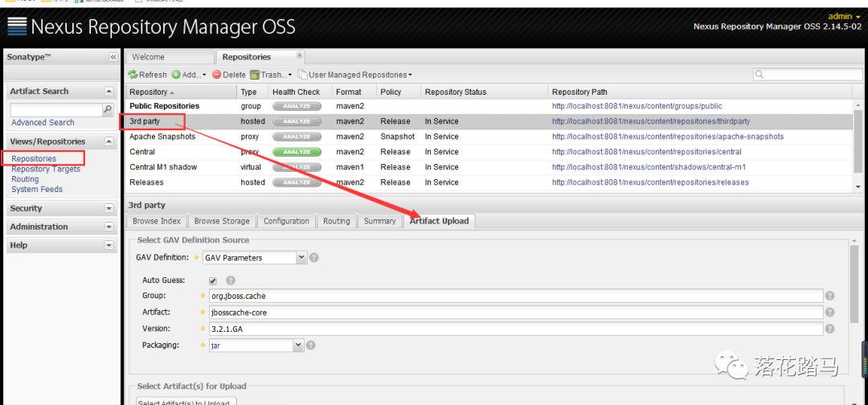The image size is (868, 405).
Task: Open the groups/public repository path link
Action: coord(637,106)
